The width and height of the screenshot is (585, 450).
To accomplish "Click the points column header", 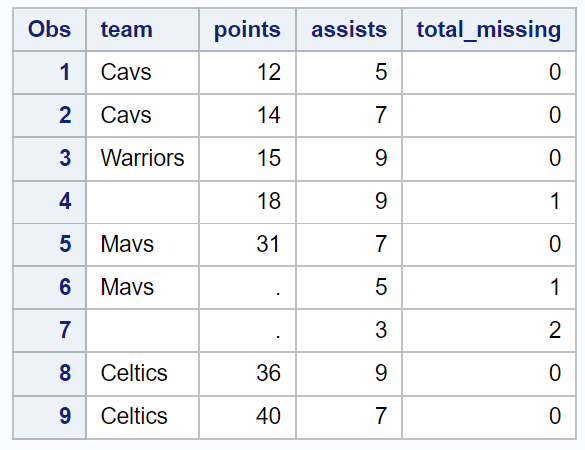I will point(247,29).
